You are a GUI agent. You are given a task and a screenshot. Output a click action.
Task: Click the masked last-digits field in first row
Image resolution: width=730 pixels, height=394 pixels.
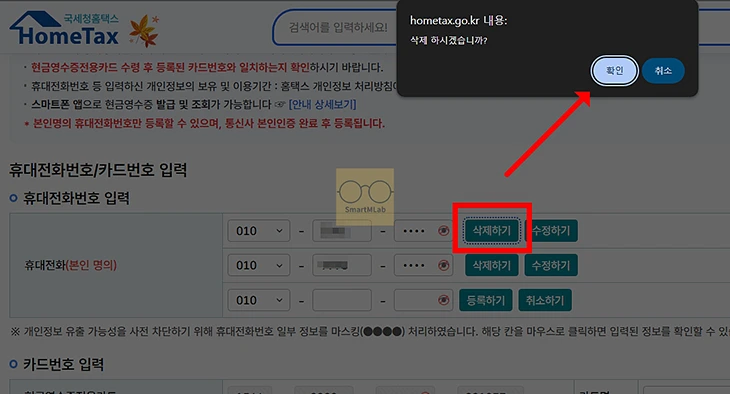point(423,231)
